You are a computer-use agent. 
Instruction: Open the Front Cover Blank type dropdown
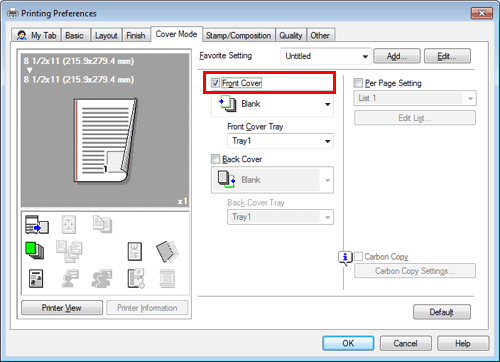point(272,104)
